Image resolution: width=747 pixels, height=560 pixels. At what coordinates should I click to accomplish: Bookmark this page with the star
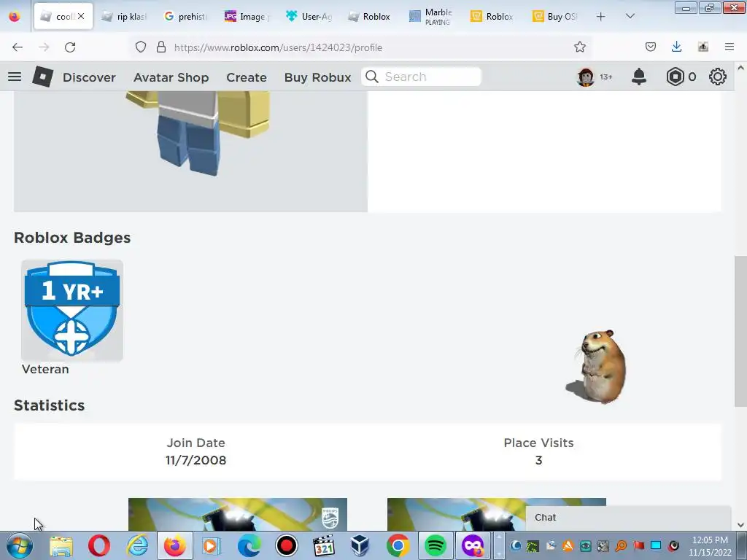coord(580,47)
